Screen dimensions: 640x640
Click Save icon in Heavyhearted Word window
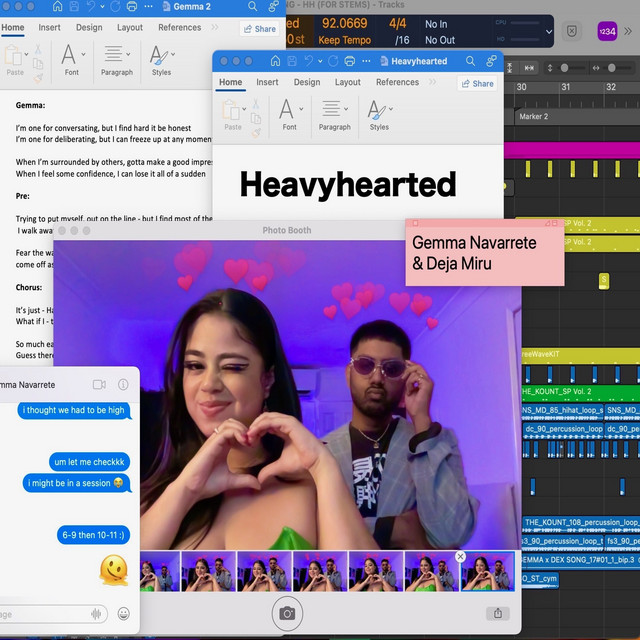(292, 61)
